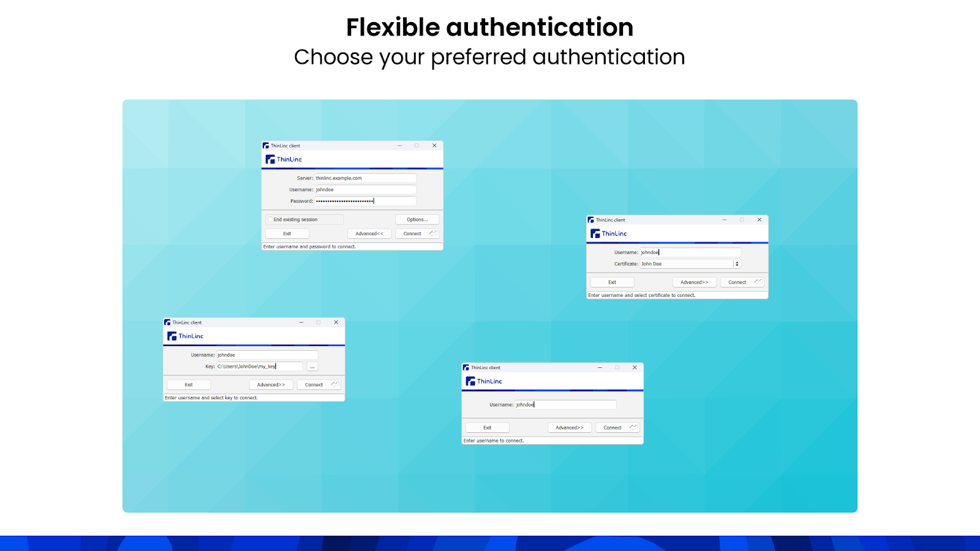Click the Options... button

tap(417, 219)
